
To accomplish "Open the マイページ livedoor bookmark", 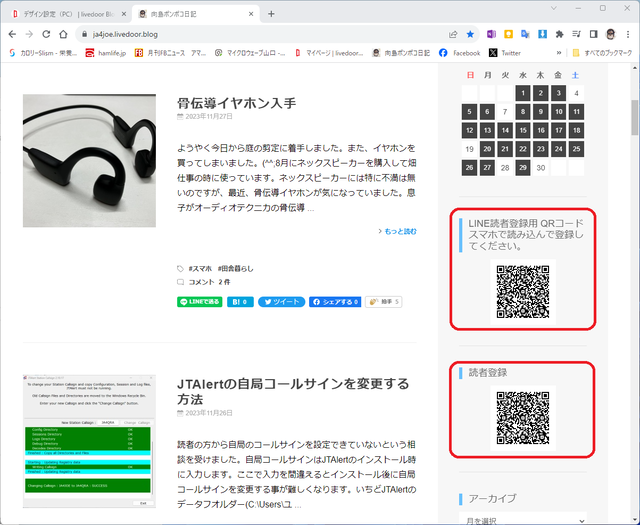I will tap(329, 53).
